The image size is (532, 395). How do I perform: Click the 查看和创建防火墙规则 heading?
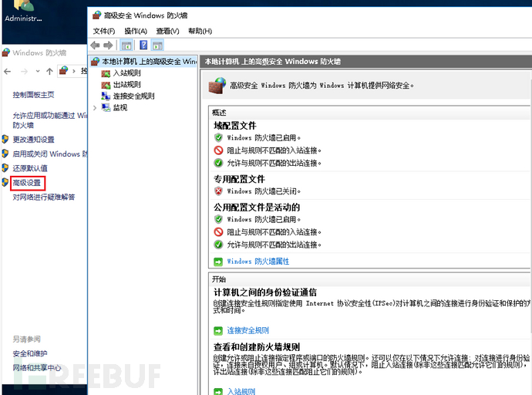point(257,347)
